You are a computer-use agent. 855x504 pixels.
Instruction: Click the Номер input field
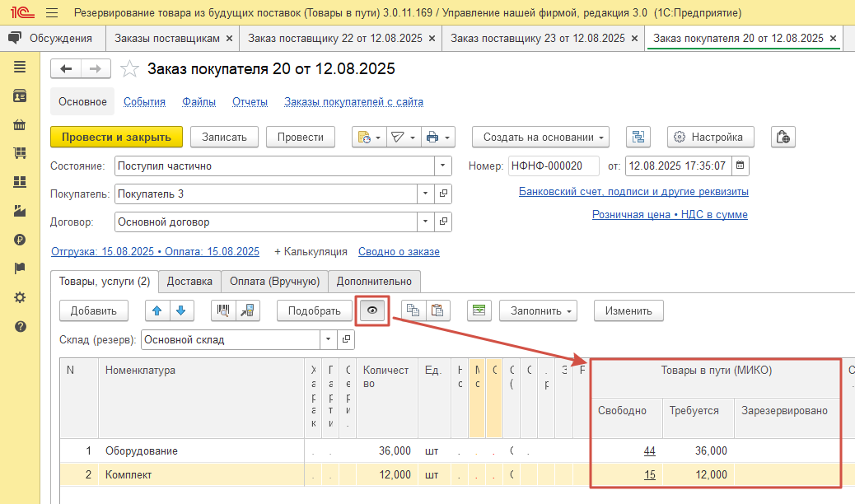[553, 166]
